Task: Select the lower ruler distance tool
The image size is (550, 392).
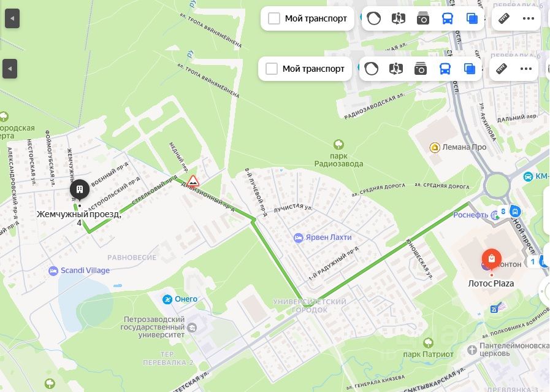Action: click(502, 69)
